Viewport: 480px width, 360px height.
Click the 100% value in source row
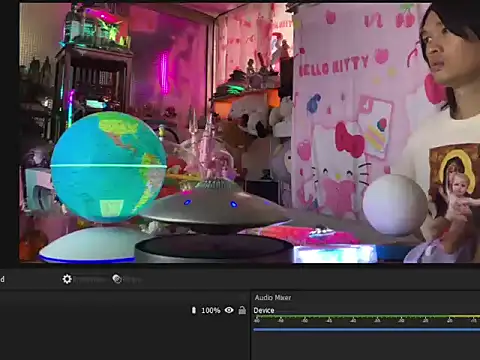click(x=211, y=310)
